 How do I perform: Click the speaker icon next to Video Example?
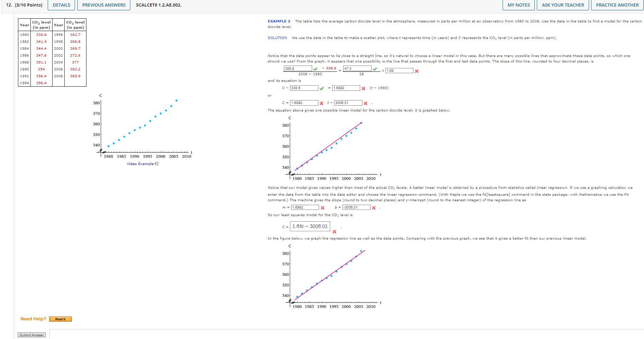pyautogui.click(x=157, y=164)
